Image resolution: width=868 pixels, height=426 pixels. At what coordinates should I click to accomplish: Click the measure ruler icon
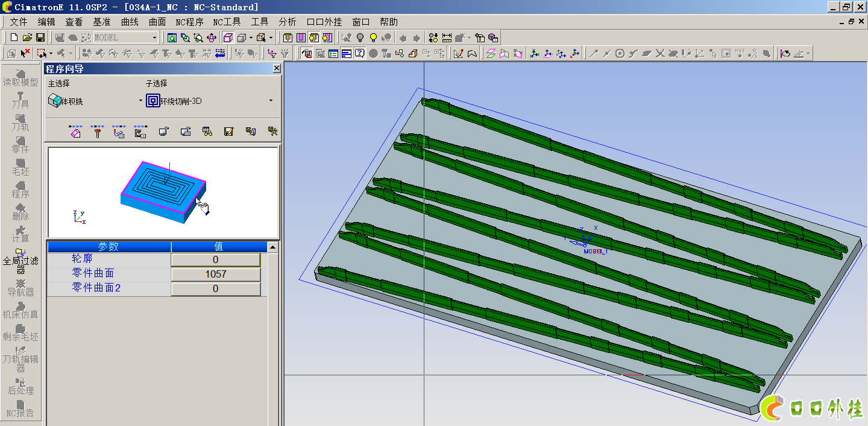(x=447, y=37)
